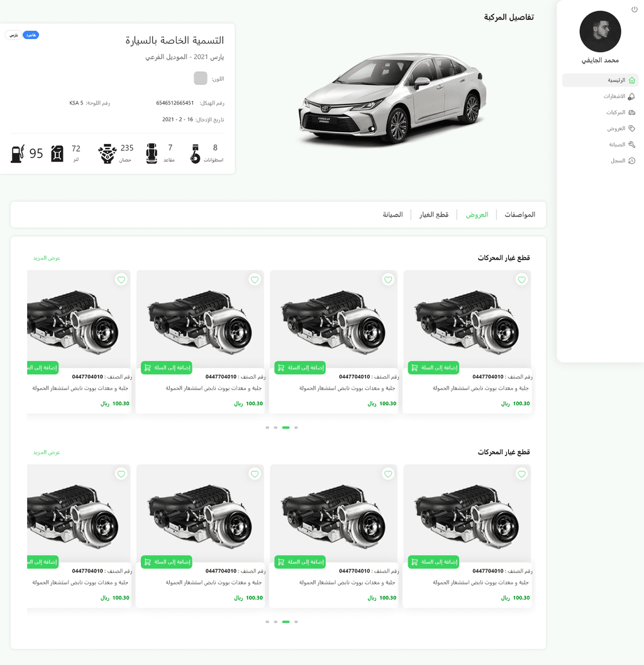Open الاشعارات notifications bell icon
The height and width of the screenshot is (665, 644).
coord(631,96)
